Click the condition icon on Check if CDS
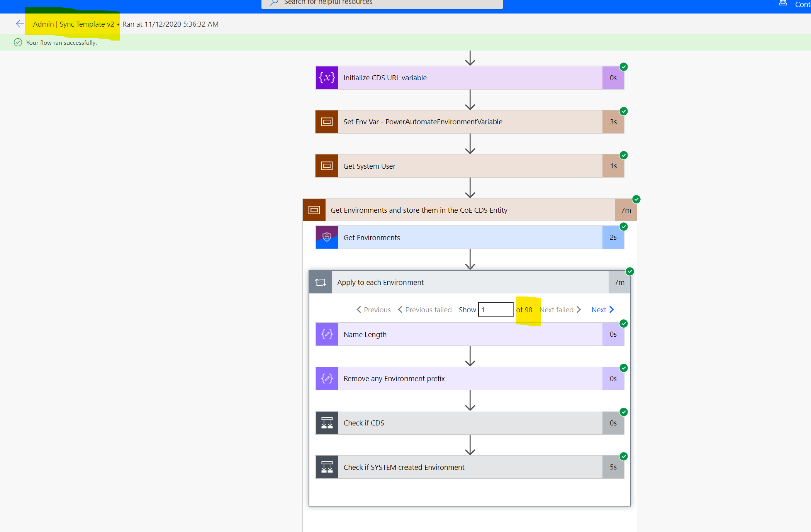Viewport: 811px width, 532px height. click(327, 423)
